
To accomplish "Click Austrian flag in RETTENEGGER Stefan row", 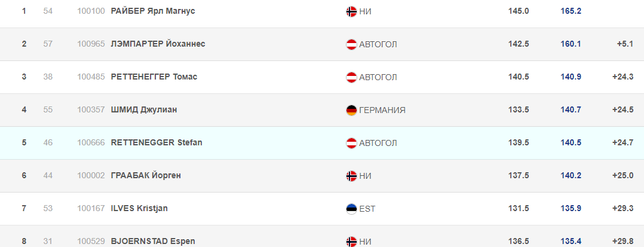I will [351, 143].
